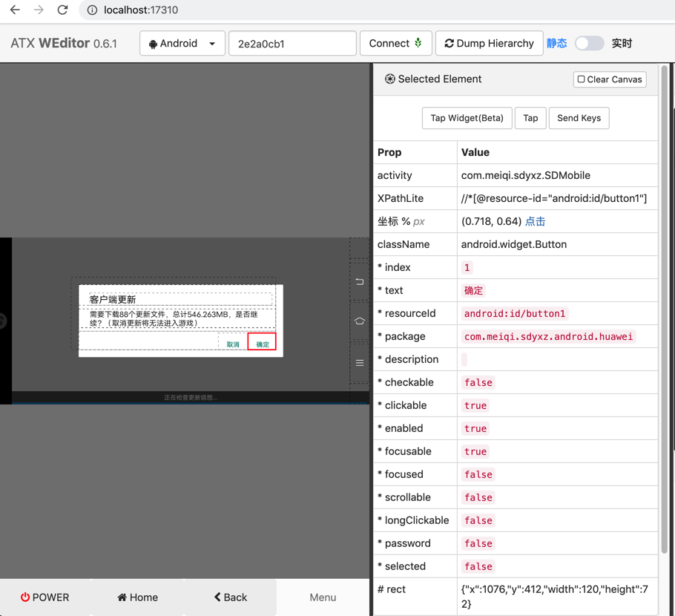Focus the device serial input 2e2a0cb1
Image resolution: width=675 pixels, height=616 pixels.
[x=292, y=43]
